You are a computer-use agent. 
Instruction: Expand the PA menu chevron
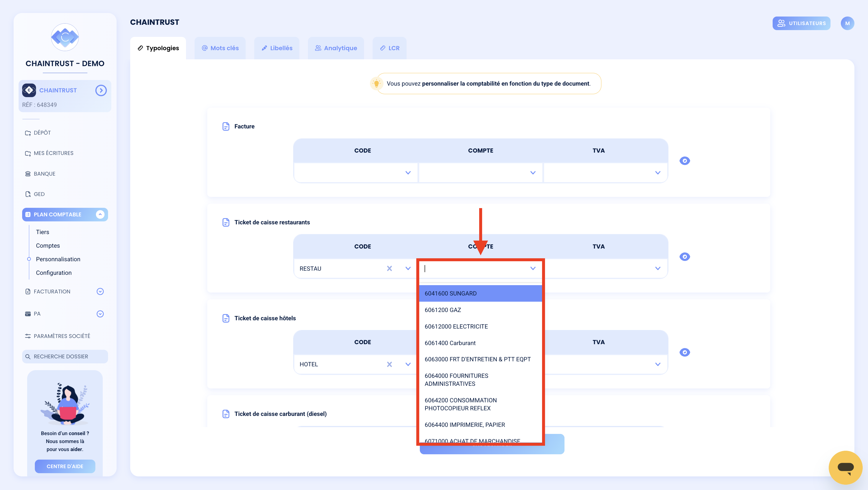100,314
